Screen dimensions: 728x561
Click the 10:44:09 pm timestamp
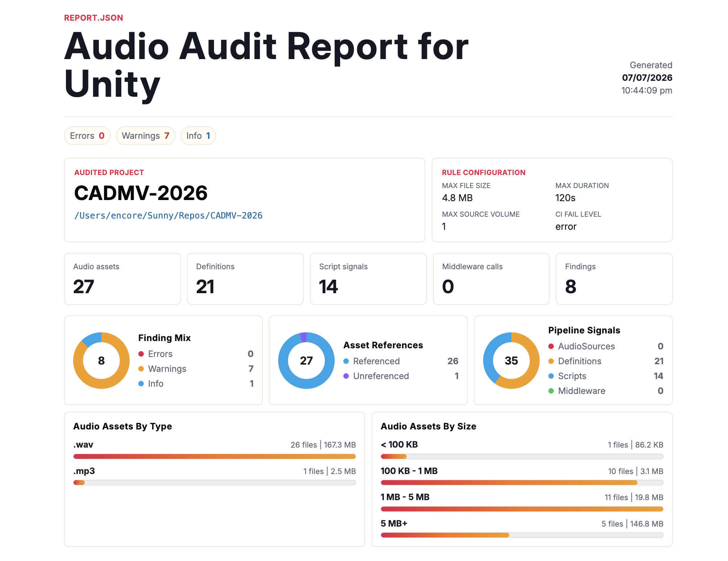tap(647, 90)
